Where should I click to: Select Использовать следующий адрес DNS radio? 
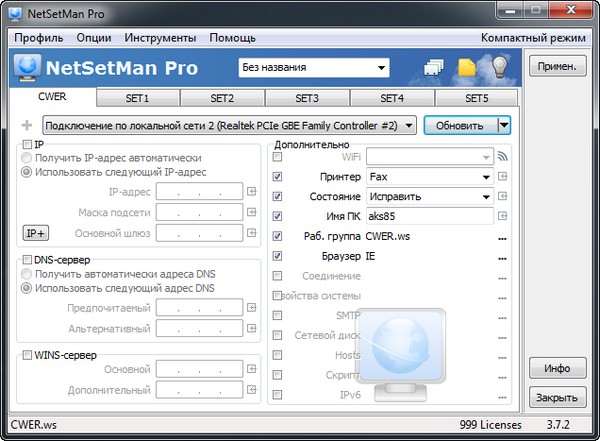click(26, 288)
